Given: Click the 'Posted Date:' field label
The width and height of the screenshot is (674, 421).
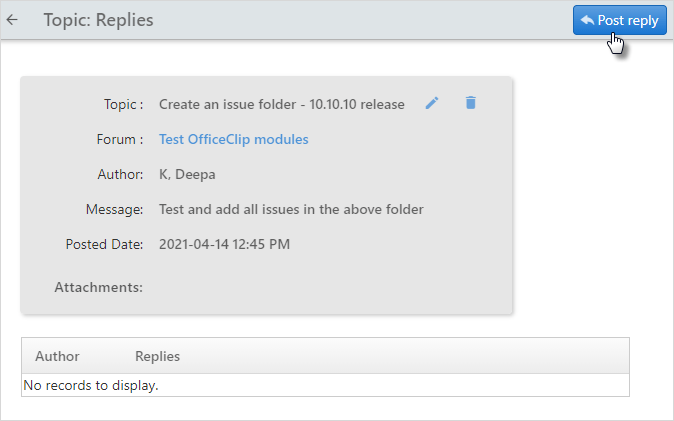Looking at the screenshot, I should (104, 244).
